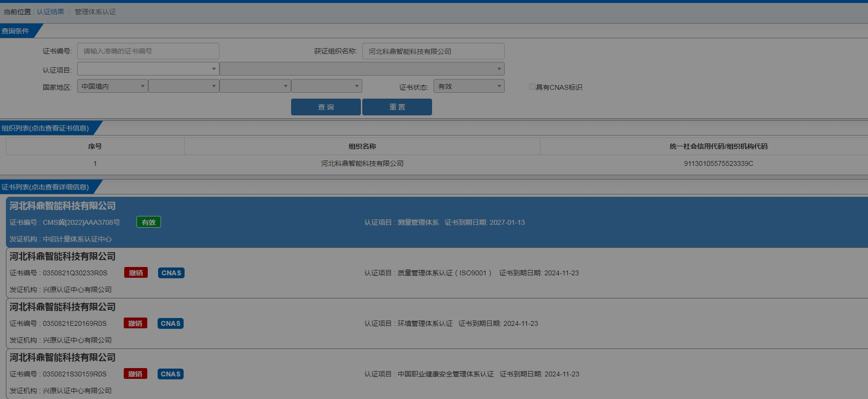Click expiry date 2027-01-13

[x=507, y=222]
